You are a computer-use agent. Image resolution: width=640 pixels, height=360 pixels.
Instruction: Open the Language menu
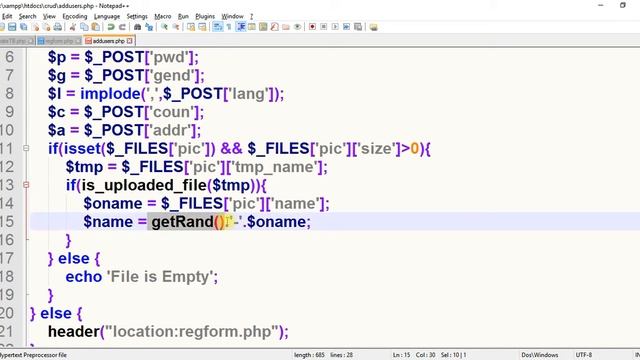(x=107, y=16)
